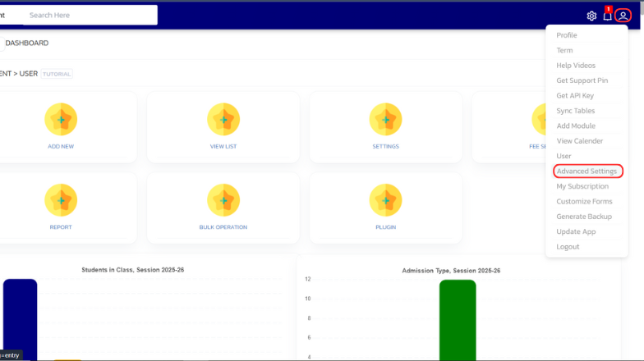644x361 pixels.
Task: Choose Logout from the user menu
Action: pyautogui.click(x=568, y=247)
